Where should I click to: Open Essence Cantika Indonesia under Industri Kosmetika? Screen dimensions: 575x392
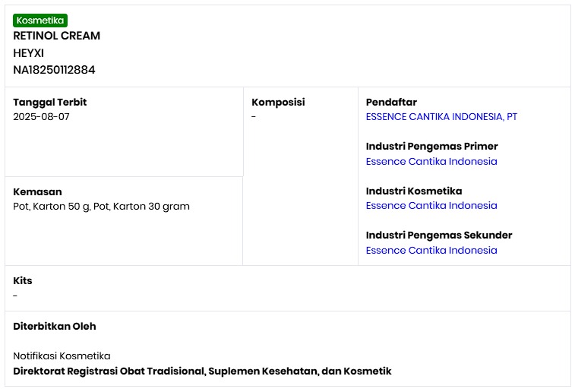(x=431, y=206)
